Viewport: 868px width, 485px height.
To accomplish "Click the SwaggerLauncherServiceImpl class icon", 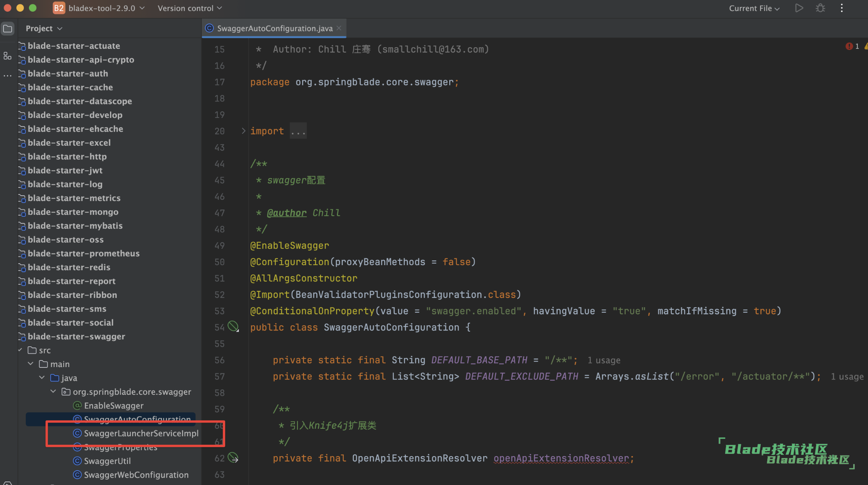I will (77, 433).
